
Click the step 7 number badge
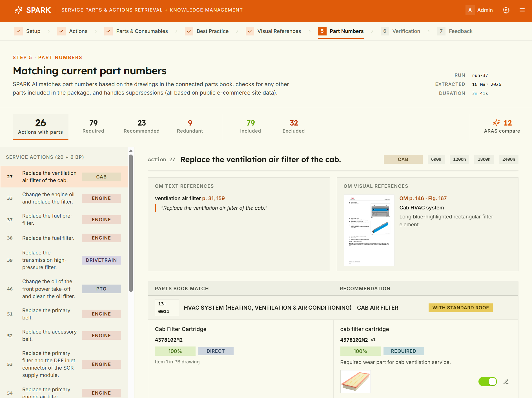coord(441,31)
